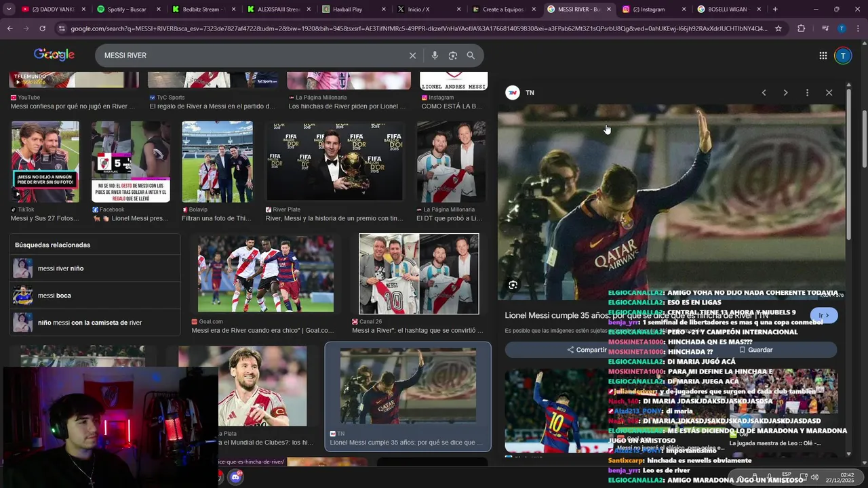The height and width of the screenshot is (488, 868).
Task: Close the MESSI RIVER tab
Action: pyautogui.click(x=608, y=9)
